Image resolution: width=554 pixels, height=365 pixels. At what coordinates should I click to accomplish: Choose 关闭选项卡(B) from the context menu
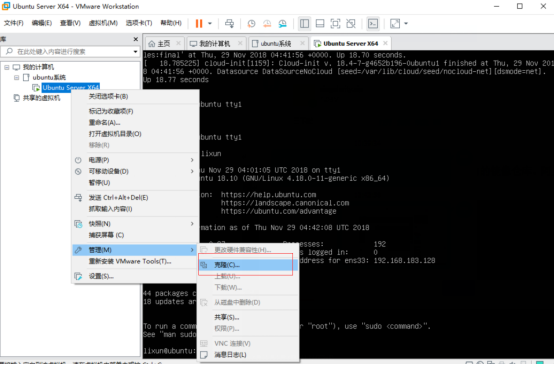(135, 96)
